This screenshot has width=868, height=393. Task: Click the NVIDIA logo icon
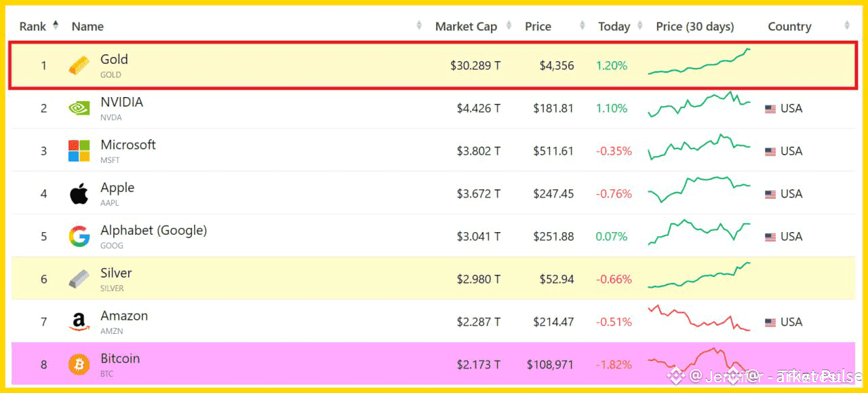pos(79,108)
